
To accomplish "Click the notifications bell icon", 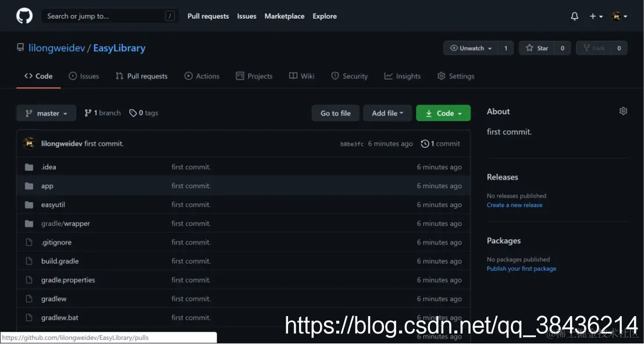I will pos(575,16).
